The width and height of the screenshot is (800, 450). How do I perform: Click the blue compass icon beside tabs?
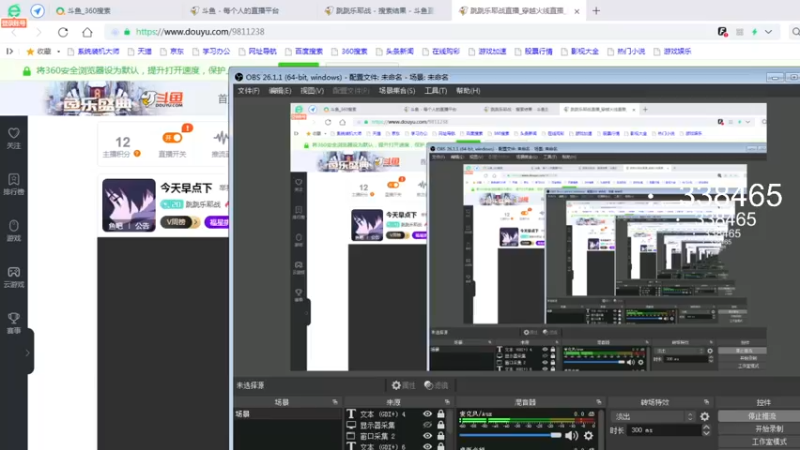point(38,11)
